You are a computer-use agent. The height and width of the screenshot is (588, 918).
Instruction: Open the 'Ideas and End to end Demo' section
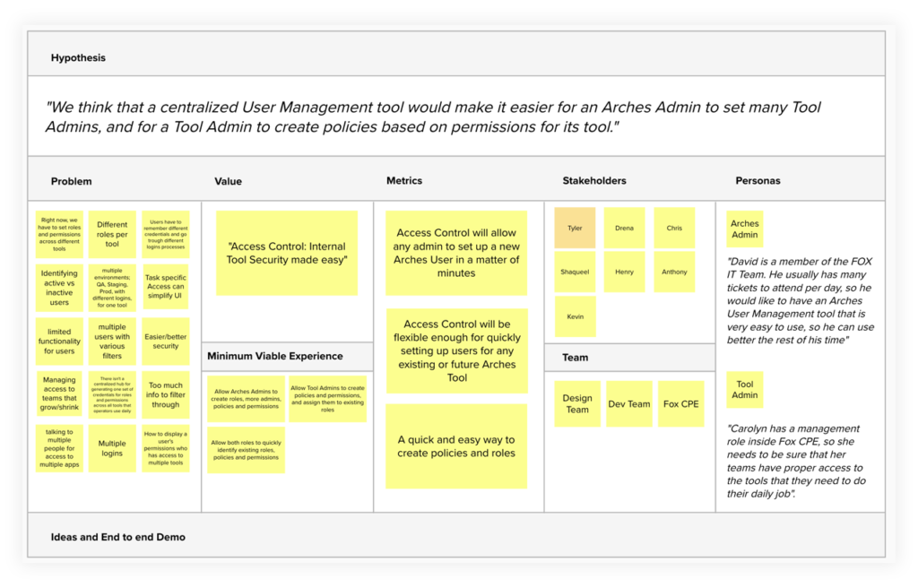(118, 537)
